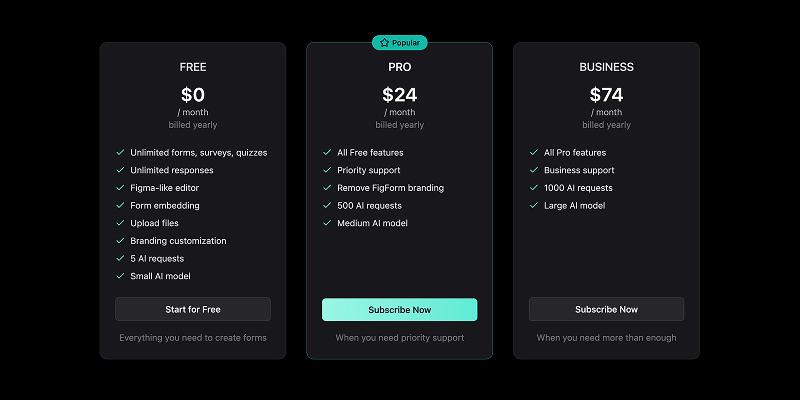Click the FREE plan heading

[x=193, y=68]
